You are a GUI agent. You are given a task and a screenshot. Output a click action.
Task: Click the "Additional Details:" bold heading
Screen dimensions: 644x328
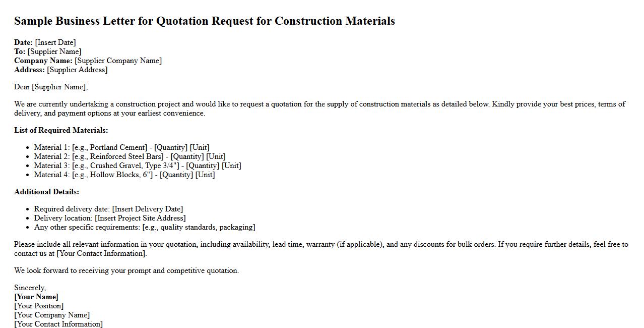(x=46, y=192)
